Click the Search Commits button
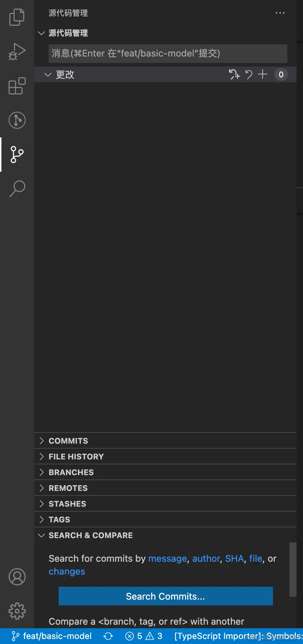The image size is (303, 644). tap(165, 596)
